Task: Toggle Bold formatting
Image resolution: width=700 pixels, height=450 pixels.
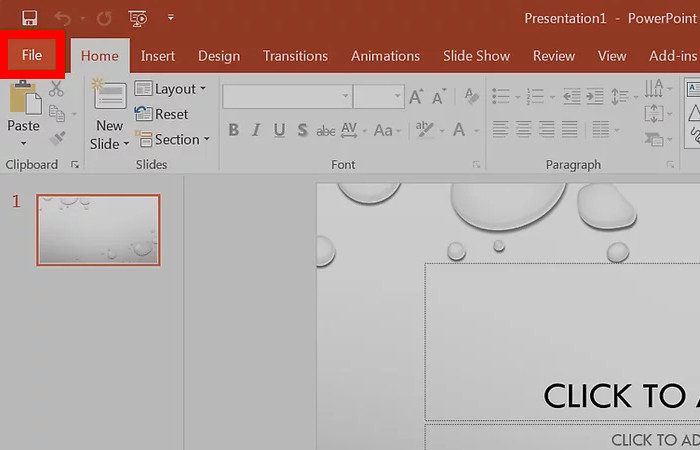Action: (x=233, y=130)
